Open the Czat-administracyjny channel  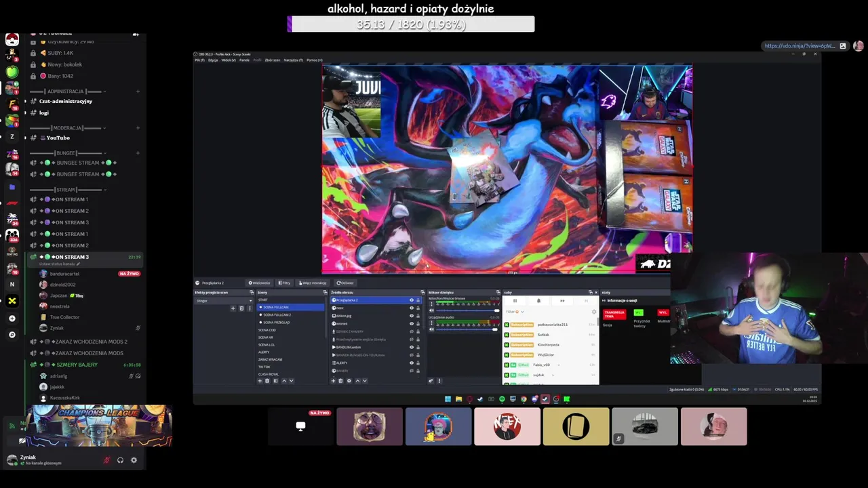point(66,102)
